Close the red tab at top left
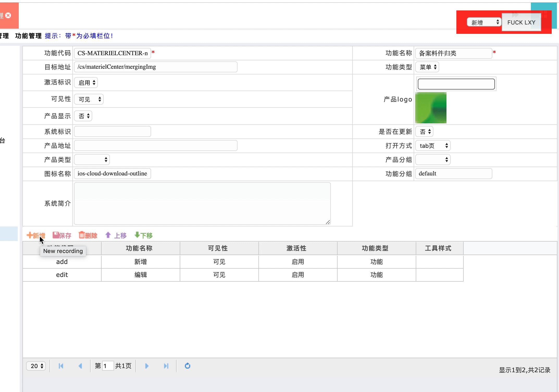 pos(8,15)
